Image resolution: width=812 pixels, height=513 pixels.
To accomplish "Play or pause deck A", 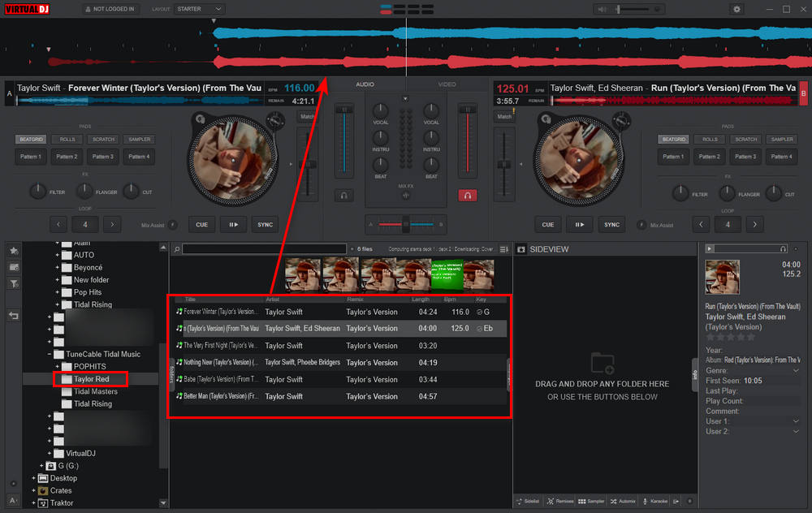I will [234, 225].
